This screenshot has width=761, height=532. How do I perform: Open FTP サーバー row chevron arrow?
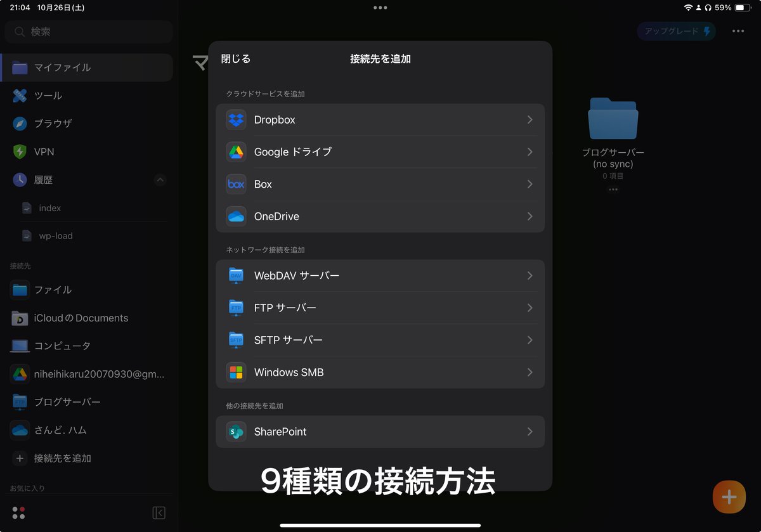(530, 308)
